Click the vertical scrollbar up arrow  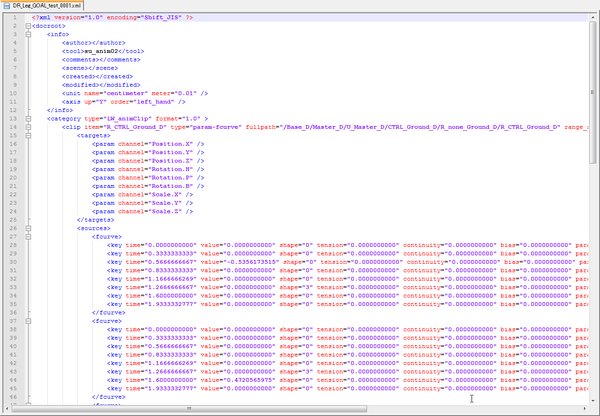[592, 17]
